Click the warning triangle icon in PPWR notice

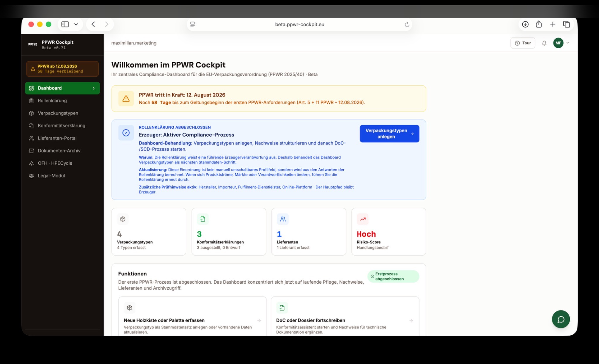126,99
